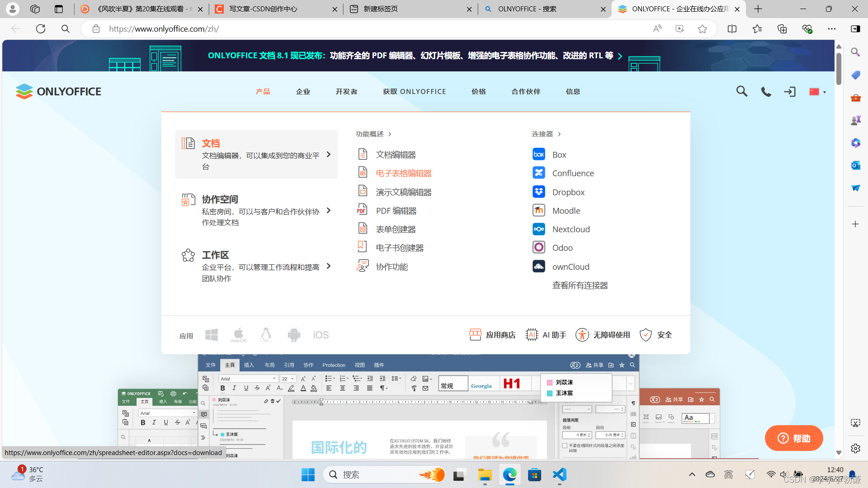Switch to OLNYOFFICE - 搜索 tab
The height and width of the screenshot is (488, 868).
pyautogui.click(x=545, y=9)
